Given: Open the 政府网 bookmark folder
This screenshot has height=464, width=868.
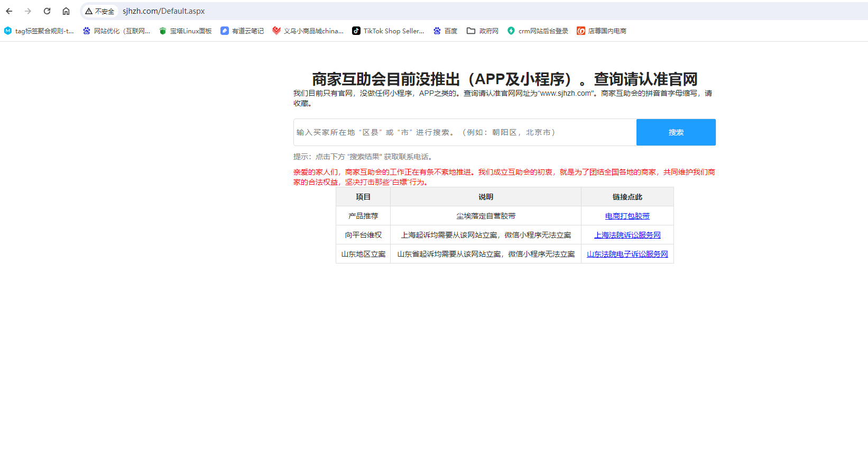Looking at the screenshot, I should tap(483, 31).
